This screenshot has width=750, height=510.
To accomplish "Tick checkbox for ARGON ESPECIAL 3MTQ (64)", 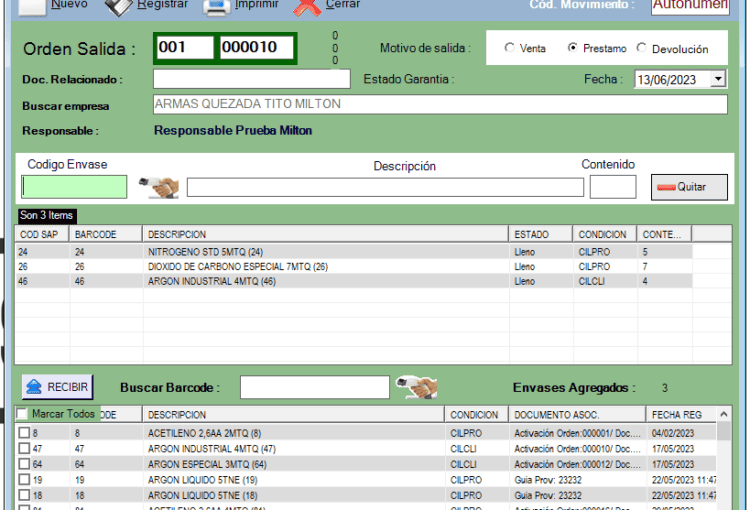I will coord(24,464).
